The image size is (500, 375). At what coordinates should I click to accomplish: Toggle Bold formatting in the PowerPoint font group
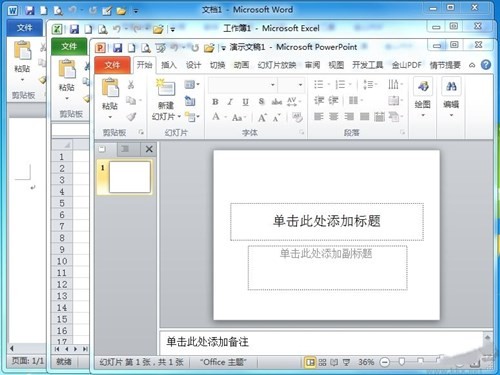click(x=215, y=102)
